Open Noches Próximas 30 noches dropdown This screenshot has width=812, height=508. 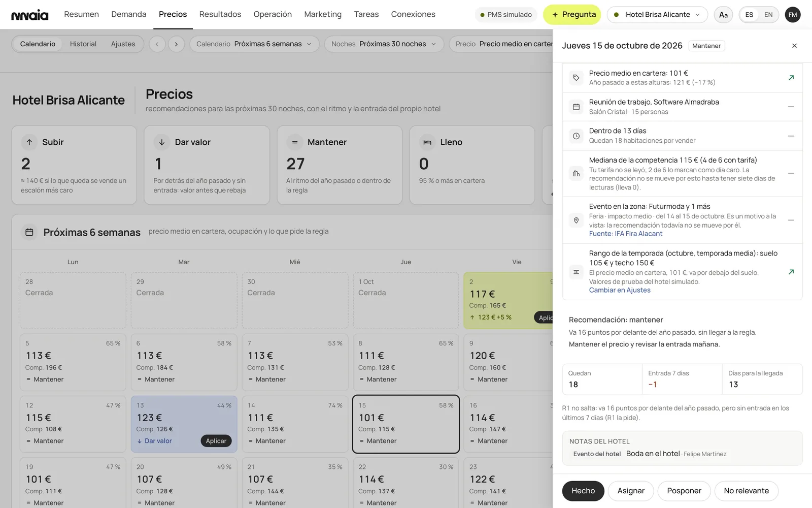pos(384,44)
